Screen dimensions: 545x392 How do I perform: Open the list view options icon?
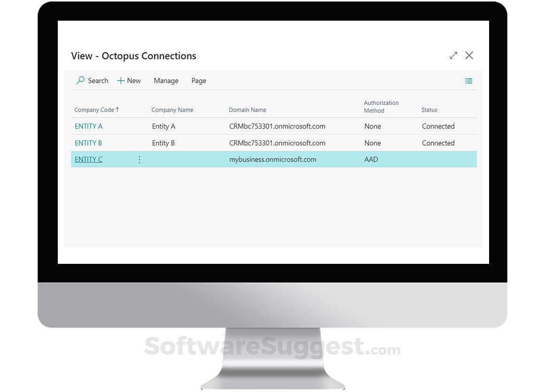468,80
